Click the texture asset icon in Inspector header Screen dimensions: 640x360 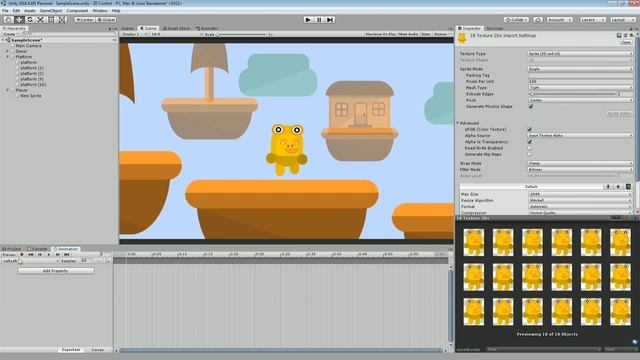(462, 38)
